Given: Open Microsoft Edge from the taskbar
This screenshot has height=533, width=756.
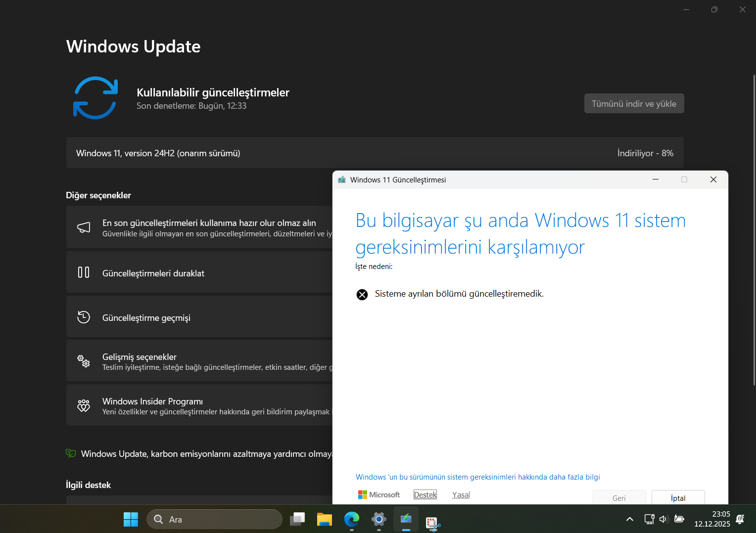Looking at the screenshot, I should coord(352,519).
